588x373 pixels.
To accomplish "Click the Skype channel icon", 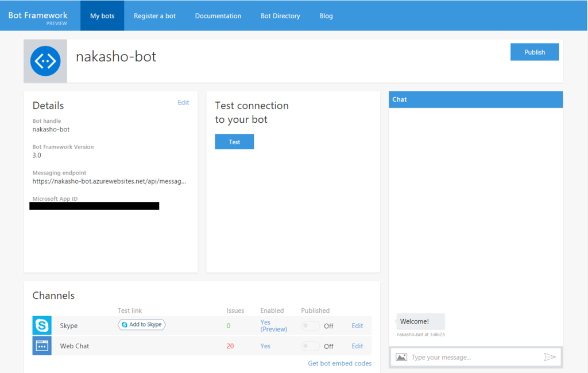I will [x=42, y=325].
